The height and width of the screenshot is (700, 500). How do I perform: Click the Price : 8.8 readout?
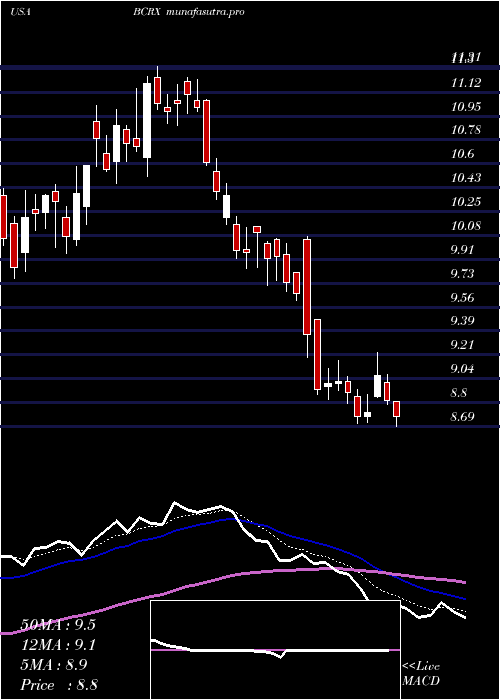click(x=59, y=685)
